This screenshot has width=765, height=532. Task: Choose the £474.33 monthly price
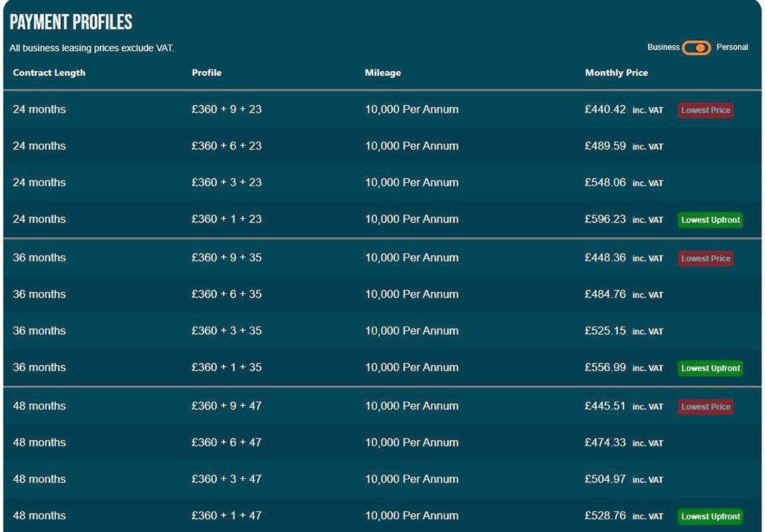(x=605, y=443)
